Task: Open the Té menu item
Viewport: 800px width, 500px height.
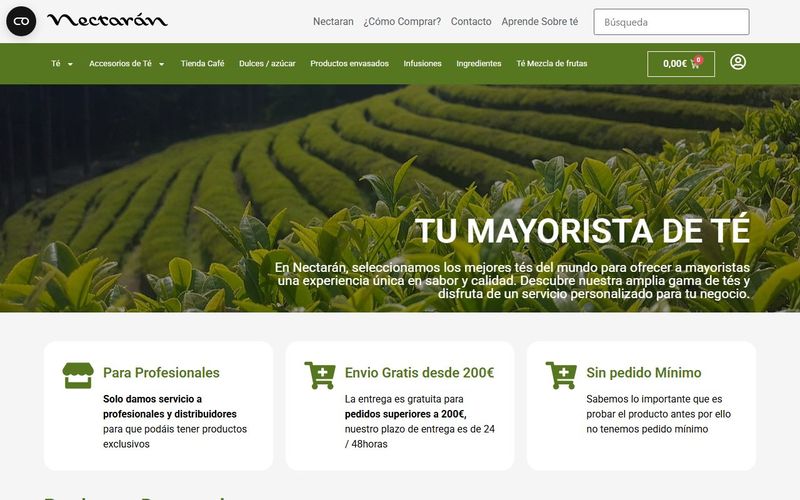Action: point(56,64)
